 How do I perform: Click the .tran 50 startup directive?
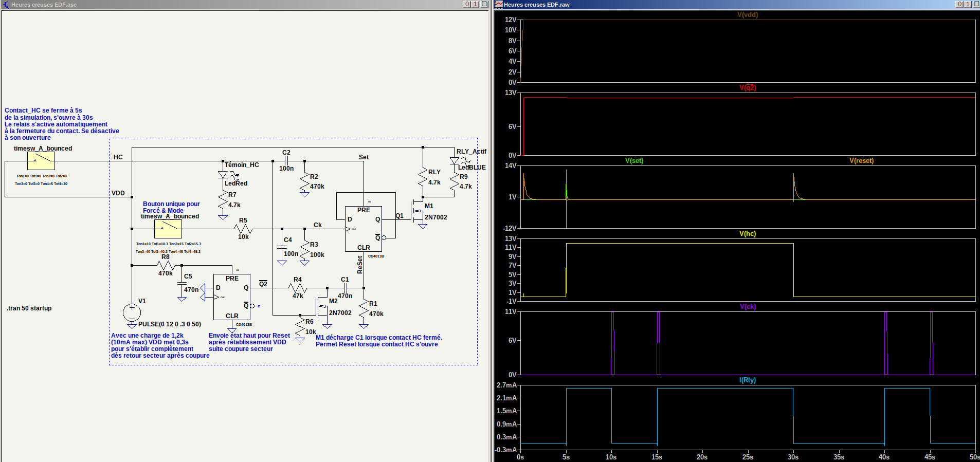click(29, 308)
